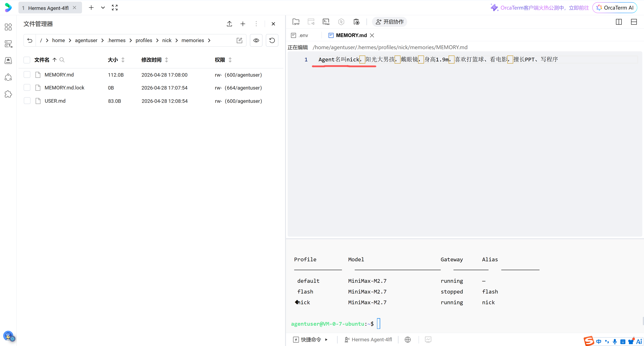Screen dimensions: 644x346
Task: Click the clipboard record icon in toolbar
Action: coord(356,22)
